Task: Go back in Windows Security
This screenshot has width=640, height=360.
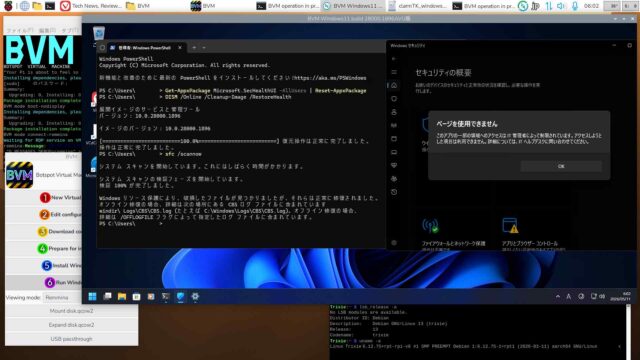Action: 394,59
